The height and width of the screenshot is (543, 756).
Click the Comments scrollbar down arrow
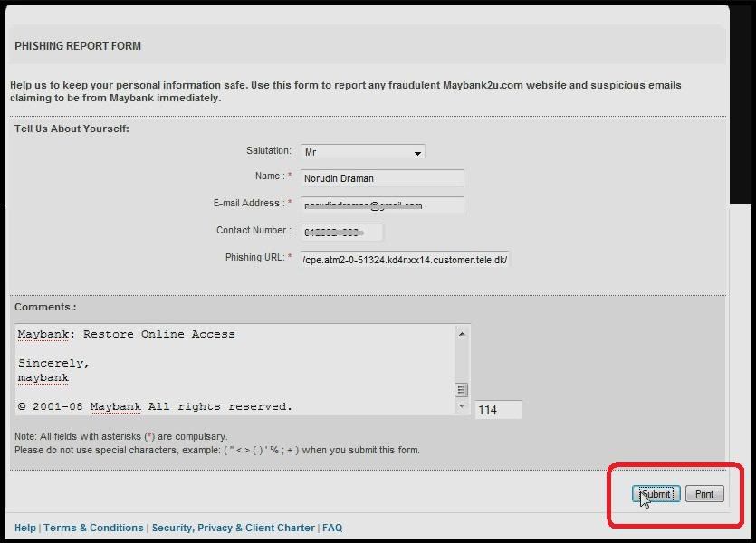coord(462,406)
